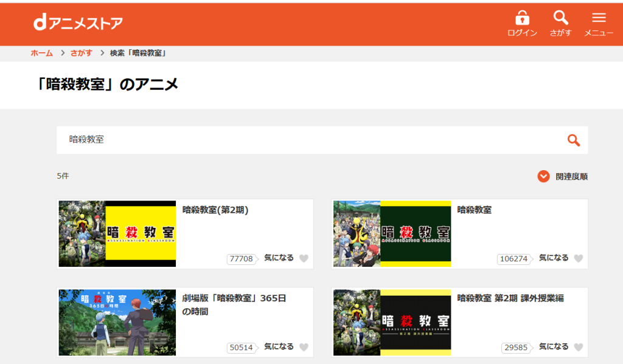Click the 77708 favorites count
623x364 pixels.
click(241, 259)
